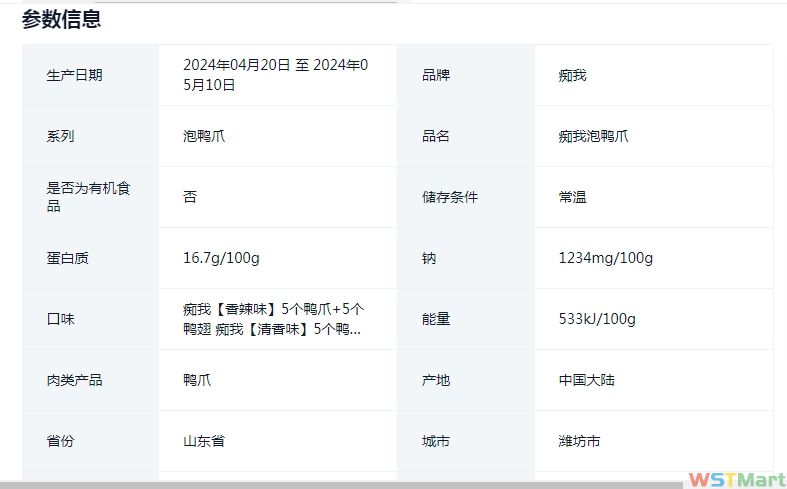
Task: Click the 生产日期 label cell
Action: tap(74, 75)
